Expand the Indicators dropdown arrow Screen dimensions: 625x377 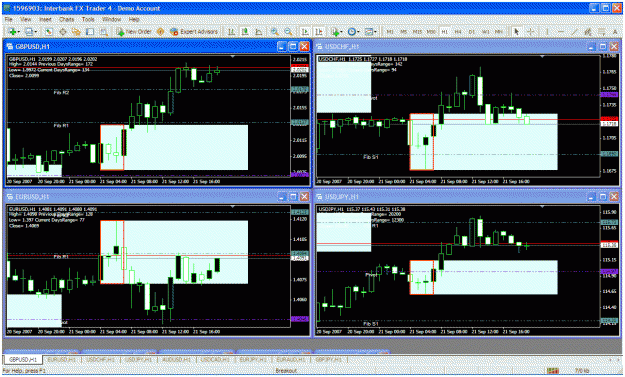point(342,32)
